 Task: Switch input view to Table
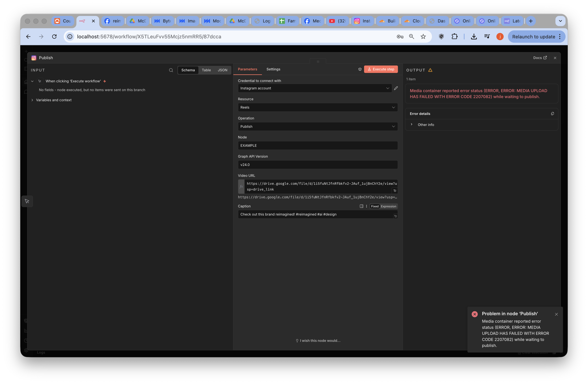tap(206, 70)
